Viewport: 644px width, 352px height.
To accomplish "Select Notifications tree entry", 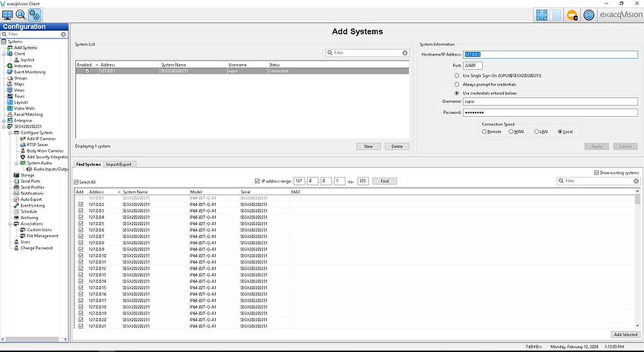I will click(x=32, y=194).
